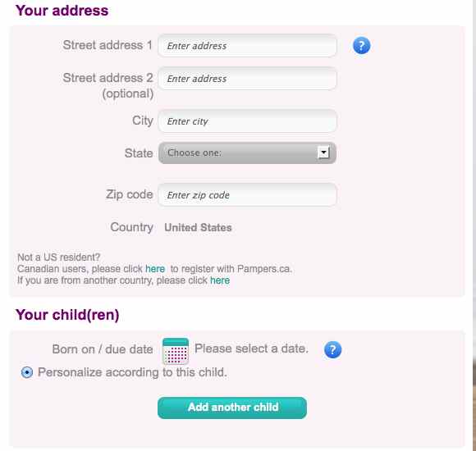This screenshot has height=451, width=476.
Task: Focus the optional Street address 2 field
Action: (247, 79)
